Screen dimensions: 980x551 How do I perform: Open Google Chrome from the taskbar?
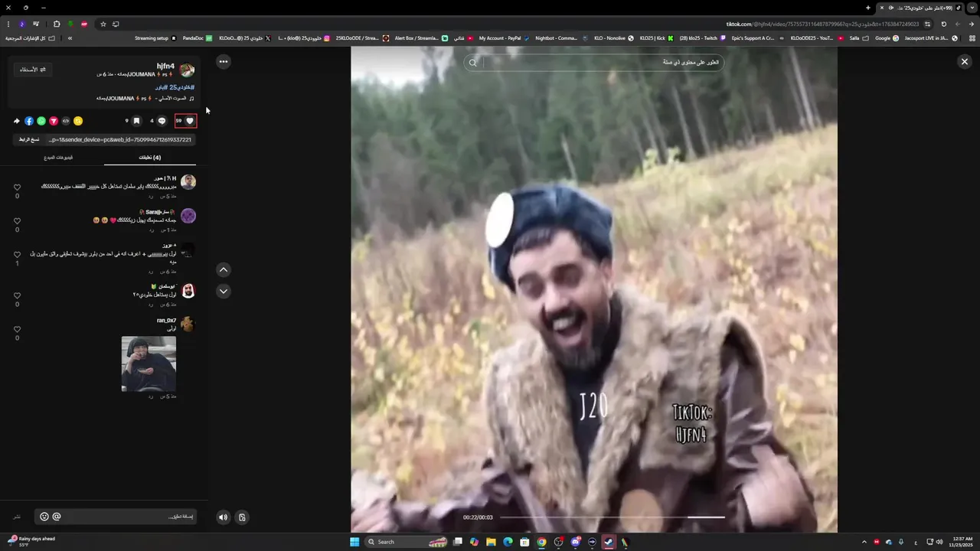(541, 542)
